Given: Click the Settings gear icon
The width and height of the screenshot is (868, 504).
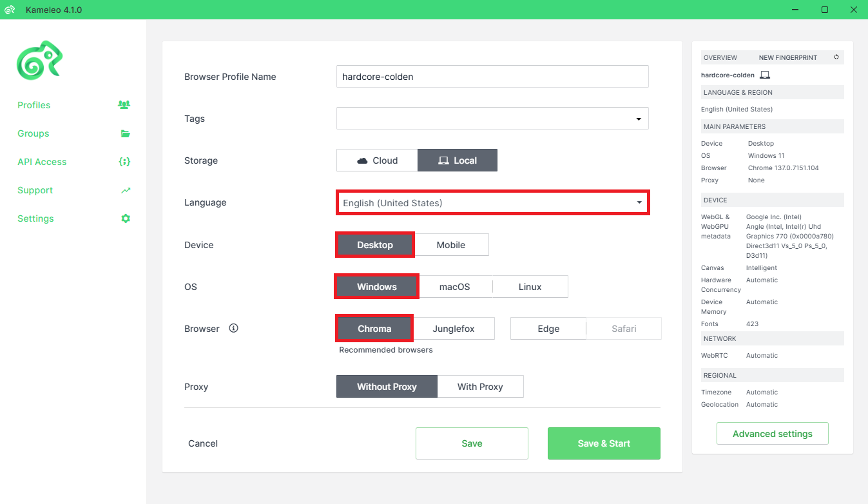Looking at the screenshot, I should [126, 218].
